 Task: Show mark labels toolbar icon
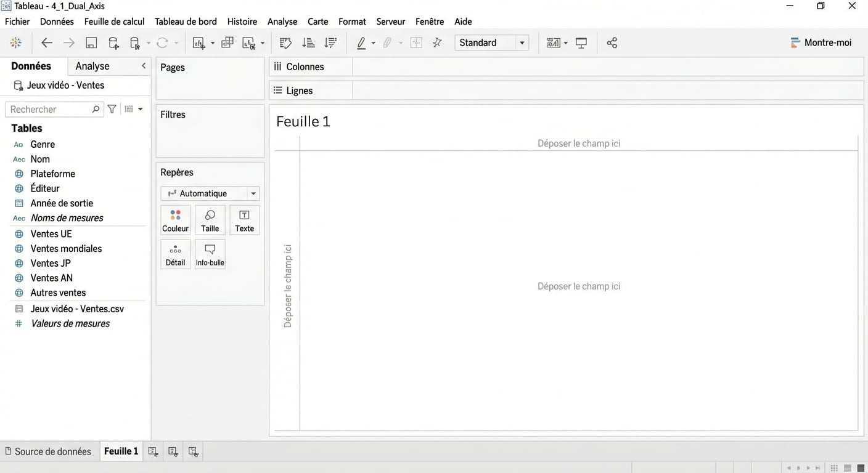(416, 42)
